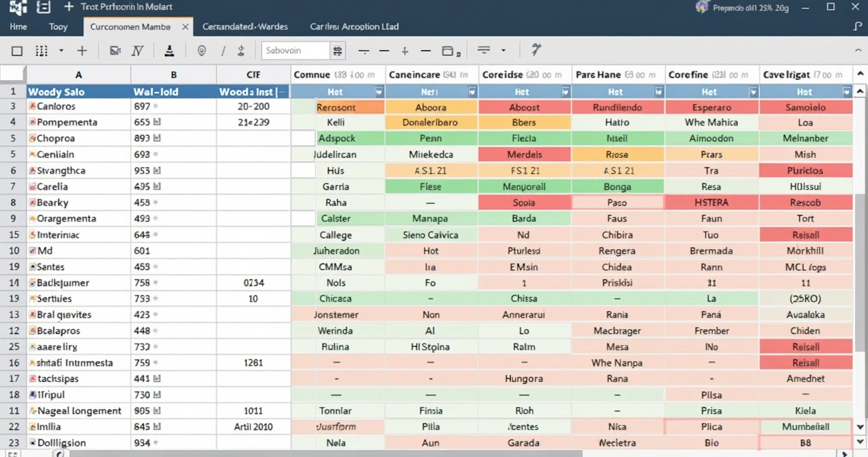Click the circled pin icon on the toolbar
The height and width of the screenshot is (457, 868).
tap(201, 50)
